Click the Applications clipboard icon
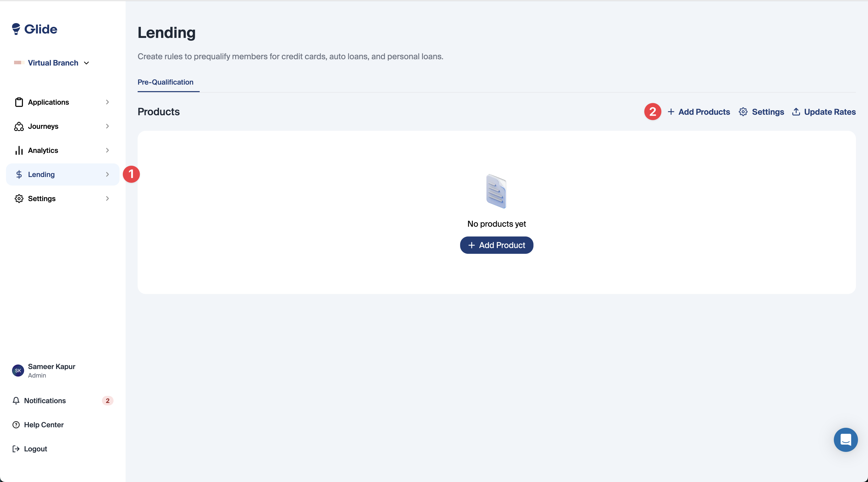Viewport: 868px width, 482px height. (x=19, y=102)
